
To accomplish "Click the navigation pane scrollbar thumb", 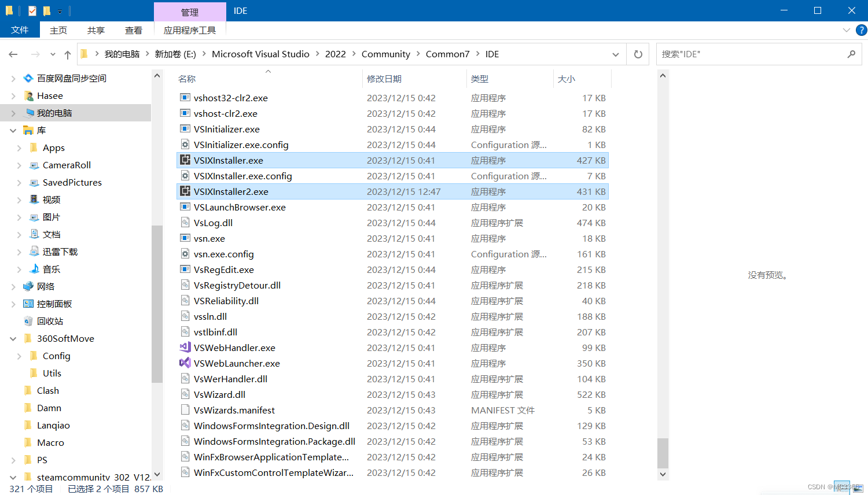I will pos(157,304).
